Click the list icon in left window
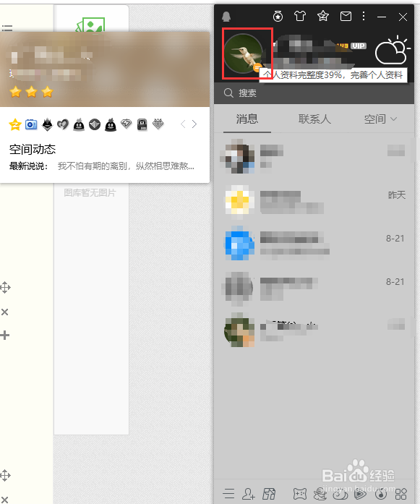 (x=7, y=28)
